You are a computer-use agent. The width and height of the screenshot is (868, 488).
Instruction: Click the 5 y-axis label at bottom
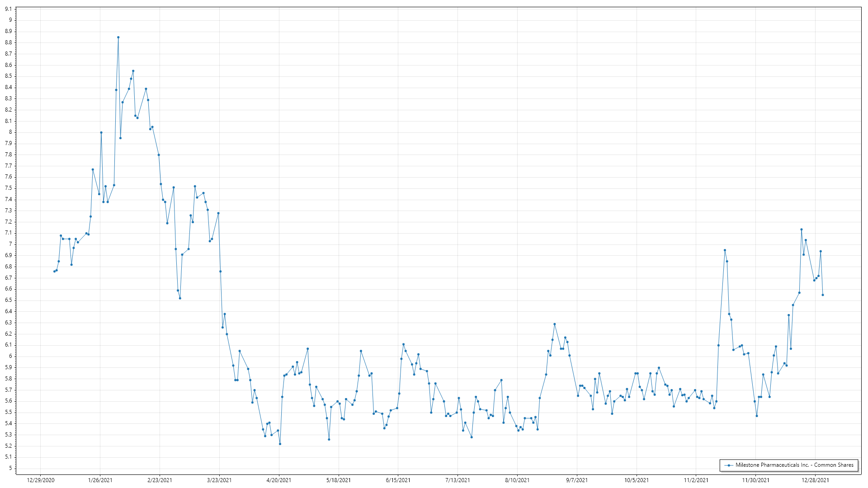[10, 468]
